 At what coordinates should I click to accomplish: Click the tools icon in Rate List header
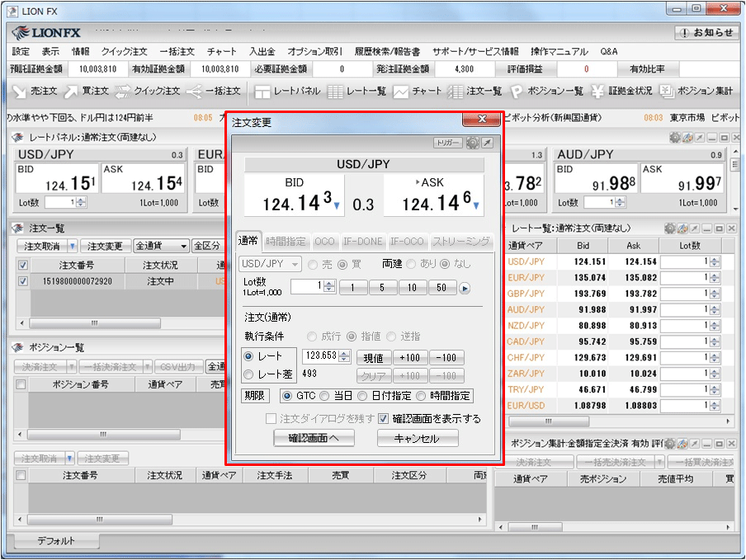click(x=682, y=228)
